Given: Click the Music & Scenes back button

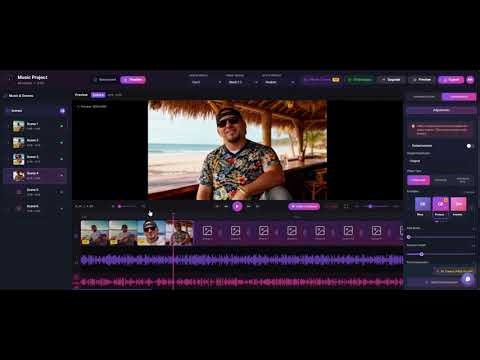Looking at the screenshot, I should [19, 96].
